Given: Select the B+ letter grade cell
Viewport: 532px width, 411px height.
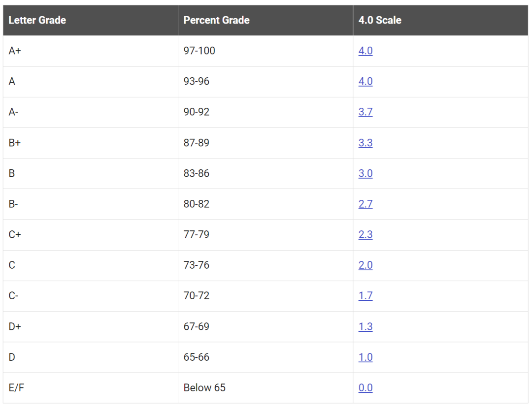Looking at the screenshot, I should point(91,143).
